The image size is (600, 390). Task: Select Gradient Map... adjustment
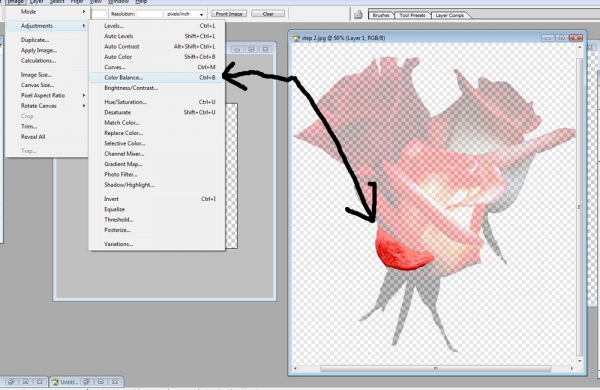tap(157, 164)
